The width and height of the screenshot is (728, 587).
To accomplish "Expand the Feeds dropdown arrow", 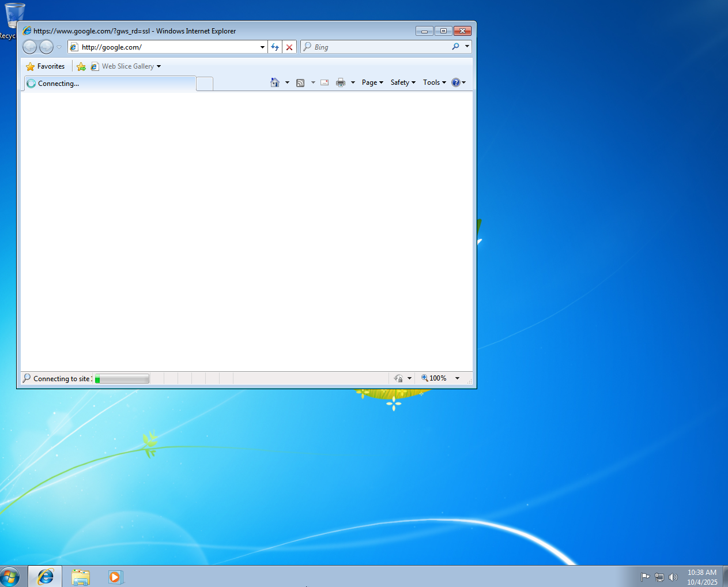I will coord(313,82).
